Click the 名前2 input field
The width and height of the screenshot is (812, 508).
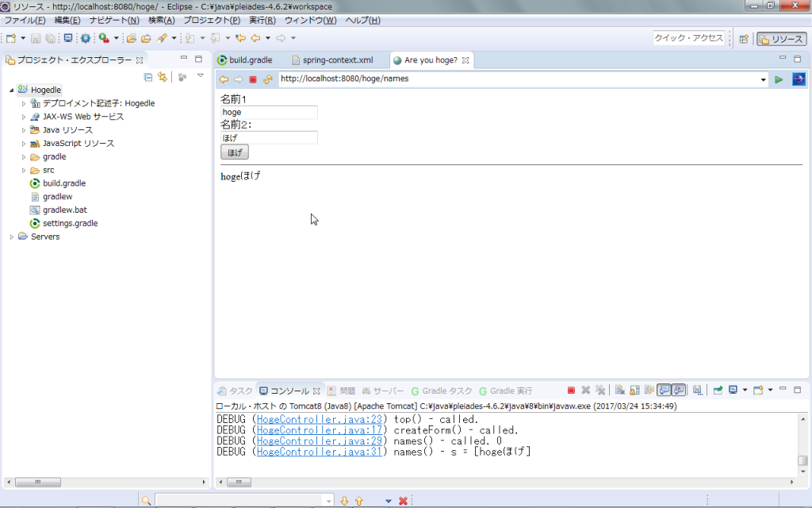[x=269, y=138]
